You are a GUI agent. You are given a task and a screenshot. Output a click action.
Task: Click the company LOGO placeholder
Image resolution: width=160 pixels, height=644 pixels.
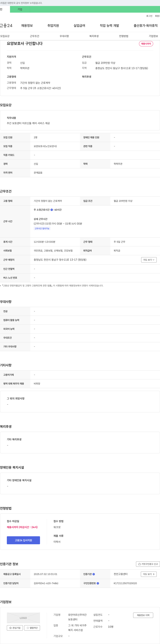click(x=23, y=618)
